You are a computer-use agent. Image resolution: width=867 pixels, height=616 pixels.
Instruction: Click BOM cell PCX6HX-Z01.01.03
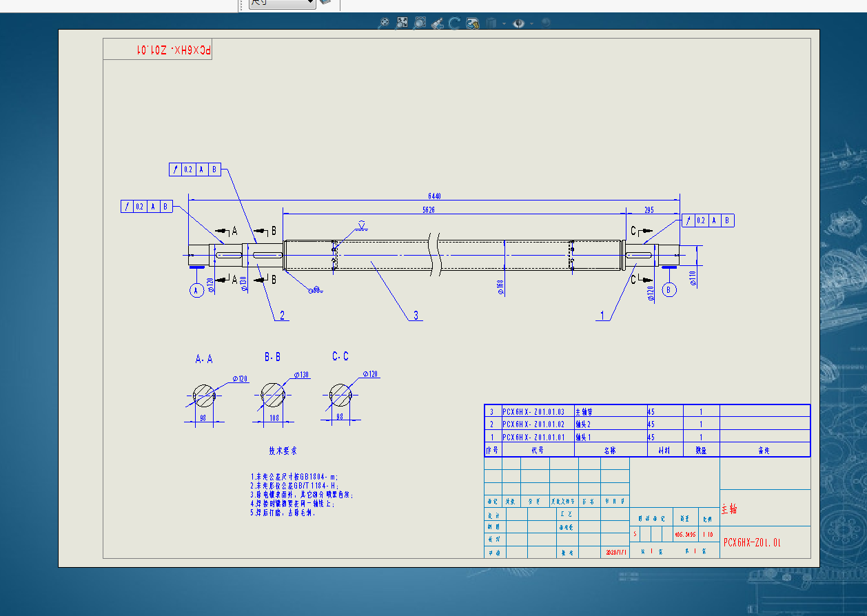(538, 411)
